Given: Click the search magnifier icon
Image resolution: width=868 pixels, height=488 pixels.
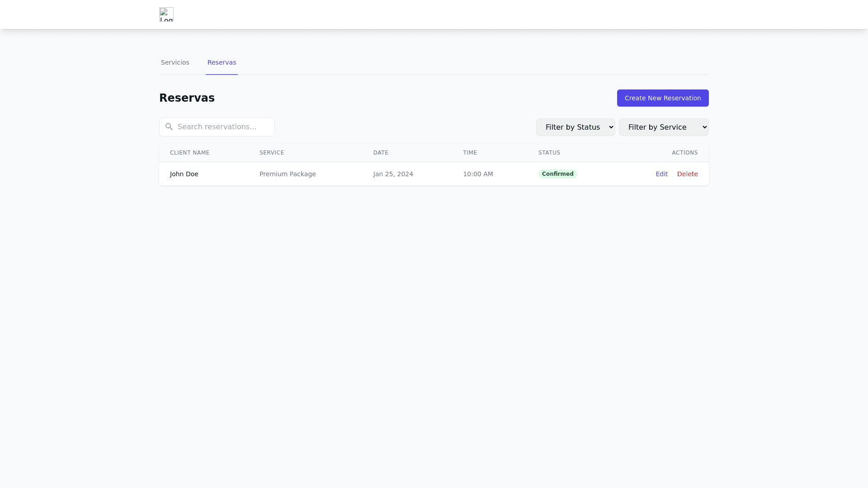Looking at the screenshot, I should (x=169, y=127).
